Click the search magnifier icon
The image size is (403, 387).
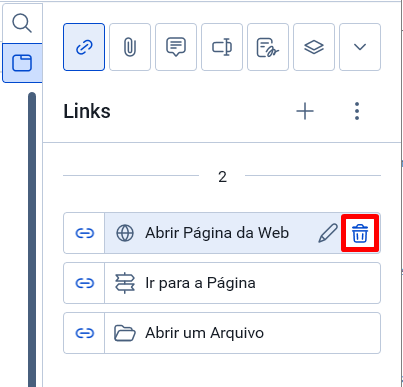[x=22, y=24]
